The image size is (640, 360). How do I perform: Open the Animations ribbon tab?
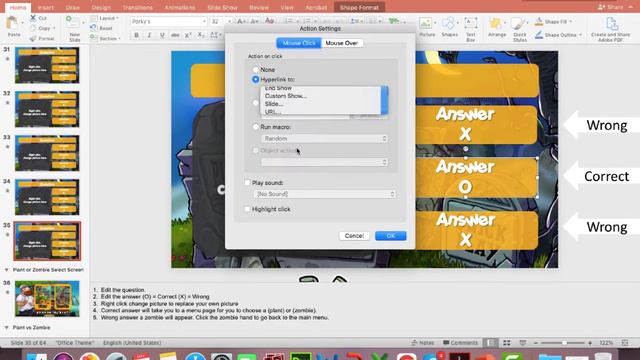tap(180, 7)
